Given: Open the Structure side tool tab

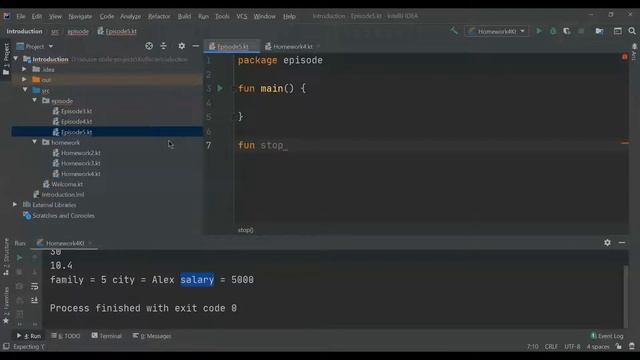Looking at the screenshot, I should [x=6, y=257].
